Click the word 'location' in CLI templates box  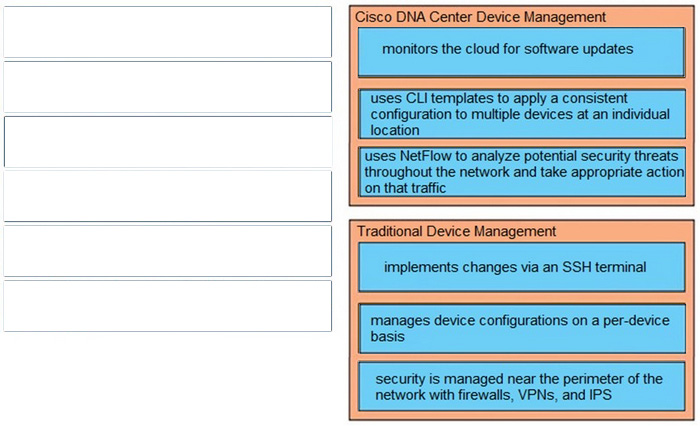point(395,130)
